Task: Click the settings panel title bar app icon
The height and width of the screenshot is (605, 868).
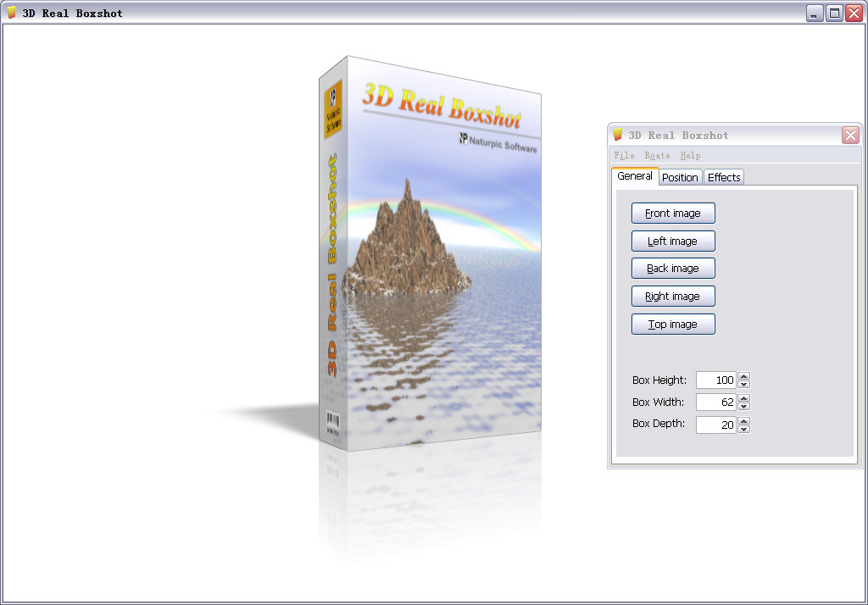Action: [x=618, y=135]
